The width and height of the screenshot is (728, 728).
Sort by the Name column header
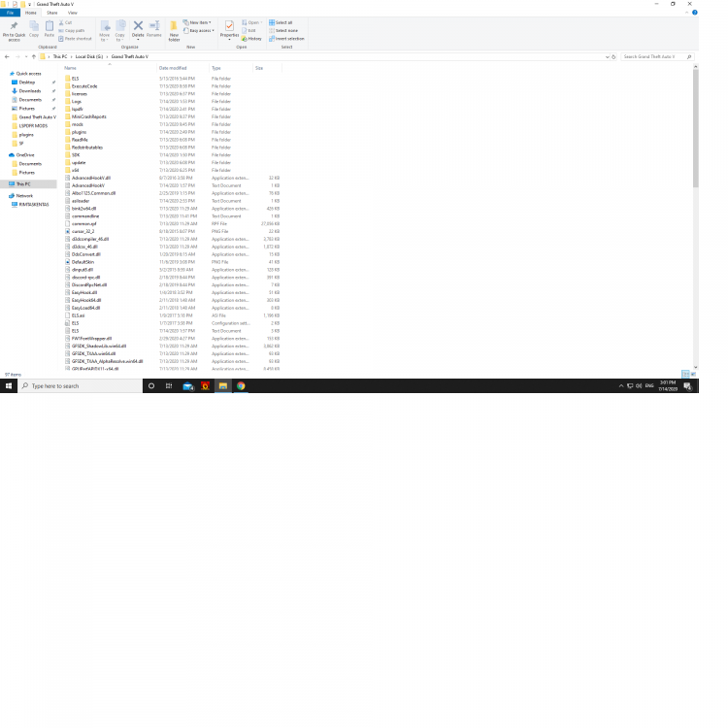click(x=110, y=68)
